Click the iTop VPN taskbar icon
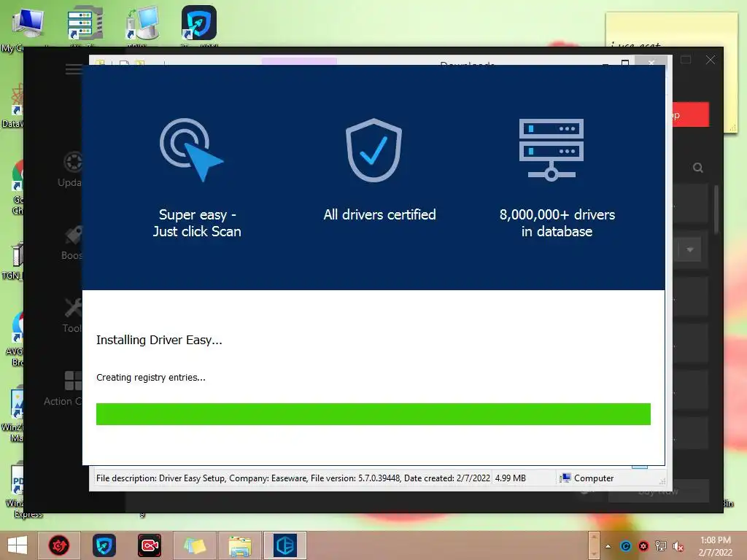This screenshot has height=560, width=747. tap(104, 545)
